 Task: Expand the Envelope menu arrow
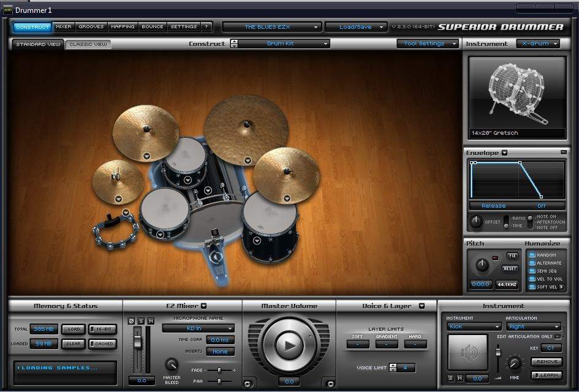pyautogui.click(x=504, y=153)
